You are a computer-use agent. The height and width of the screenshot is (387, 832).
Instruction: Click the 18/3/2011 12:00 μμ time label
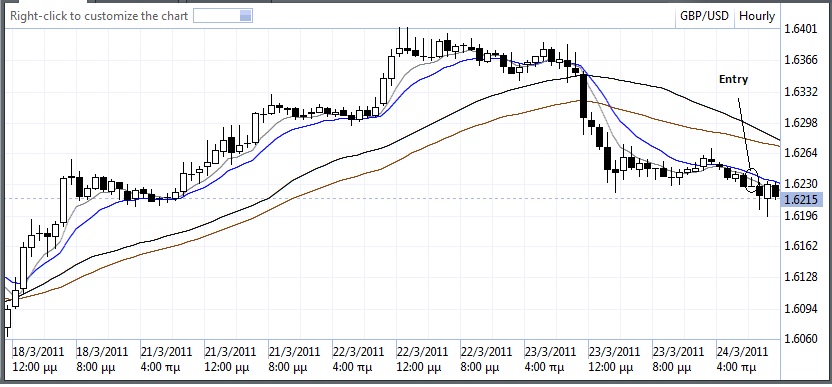[x=38, y=359]
